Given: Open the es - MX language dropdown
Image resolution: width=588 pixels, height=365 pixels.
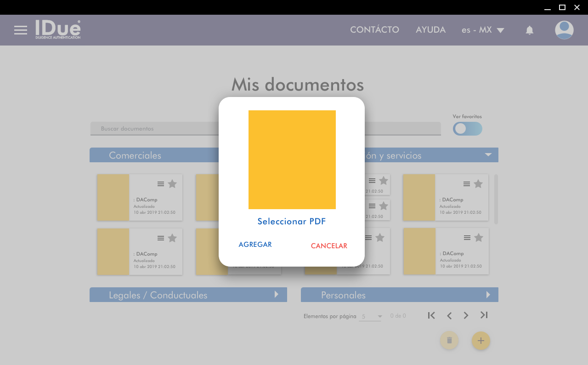Looking at the screenshot, I should click(x=483, y=30).
